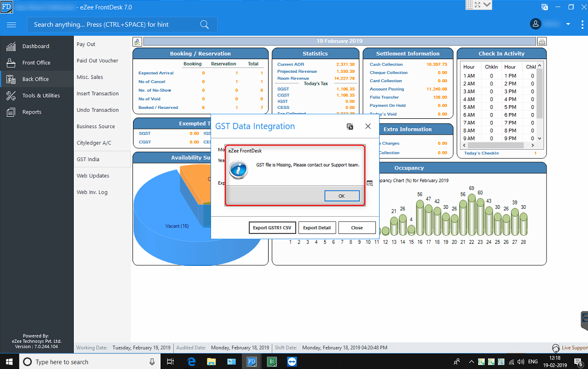Open Paid Out Voucher item
The height and width of the screenshot is (369, 588).
(x=97, y=61)
